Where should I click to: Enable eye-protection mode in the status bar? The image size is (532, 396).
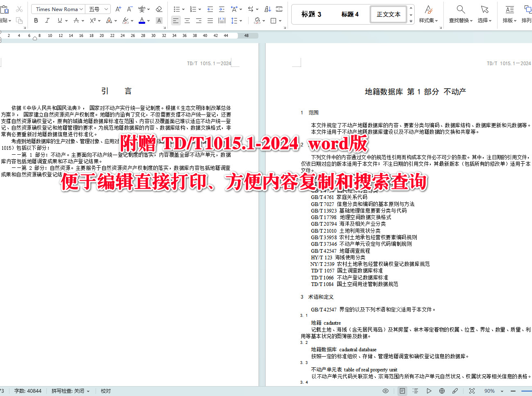pyautogui.click(x=386, y=391)
